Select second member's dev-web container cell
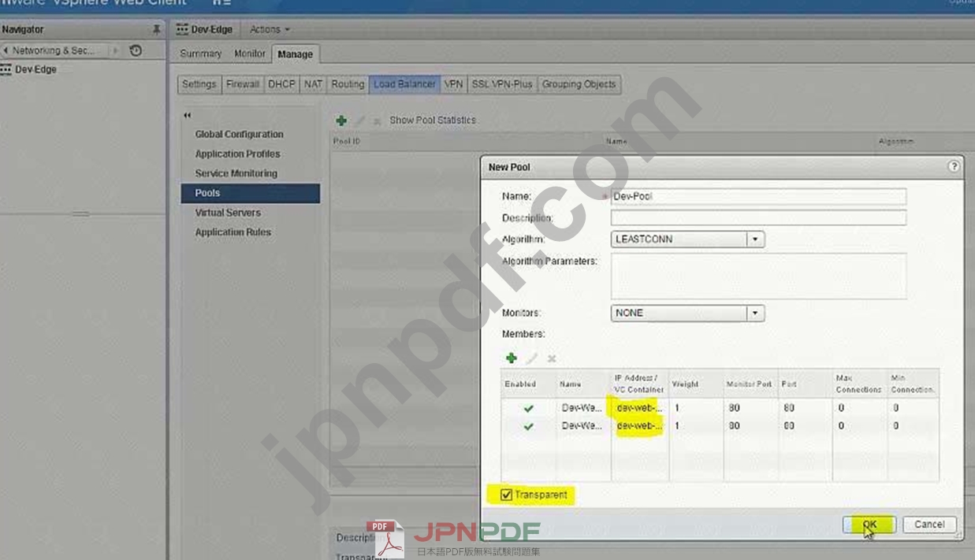975x560 pixels. click(x=639, y=426)
